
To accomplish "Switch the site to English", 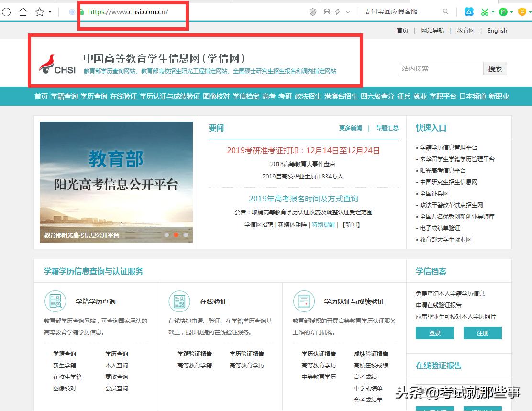I will tap(497, 30).
